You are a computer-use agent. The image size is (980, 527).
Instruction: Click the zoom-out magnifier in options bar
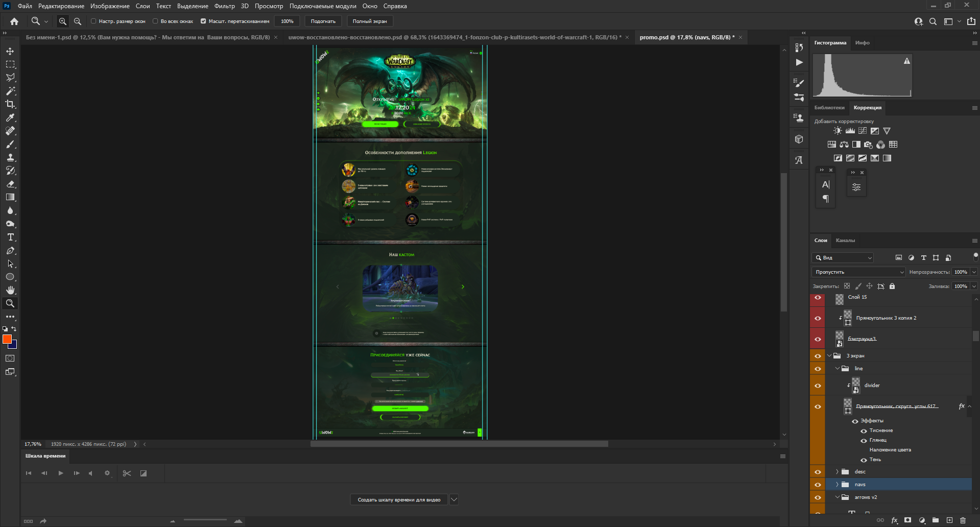[78, 21]
